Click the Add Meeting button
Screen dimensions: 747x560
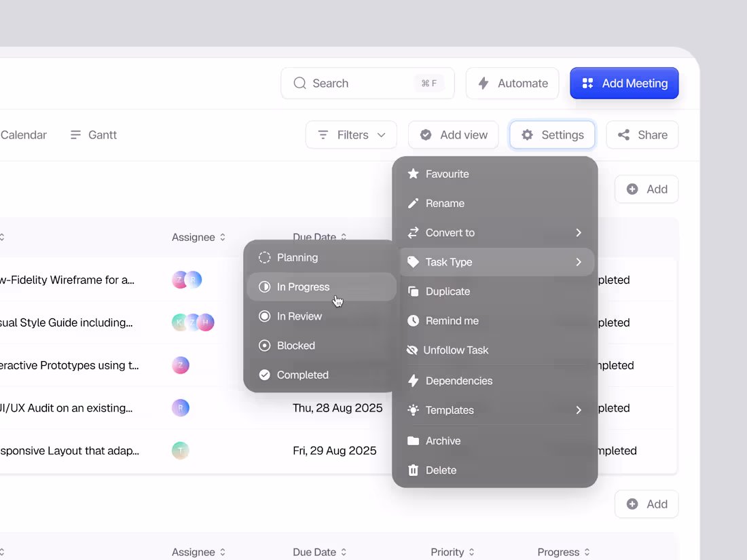pos(624,83)
